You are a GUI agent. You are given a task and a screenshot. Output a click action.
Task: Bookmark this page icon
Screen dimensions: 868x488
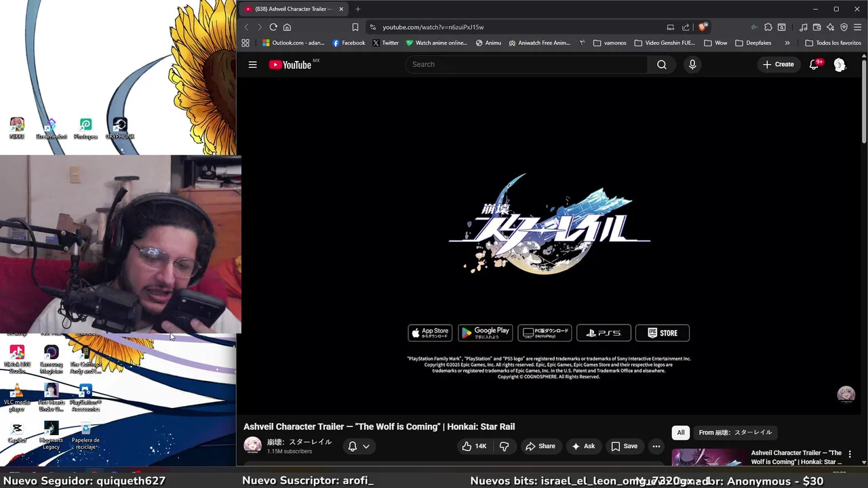355,27
